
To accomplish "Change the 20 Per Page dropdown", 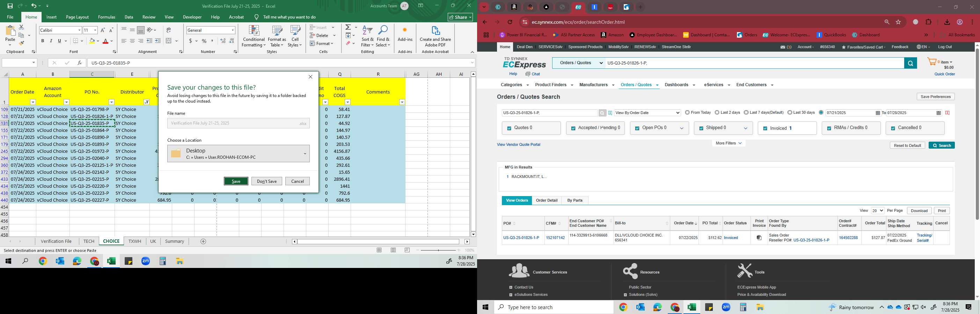I will 878,211.
